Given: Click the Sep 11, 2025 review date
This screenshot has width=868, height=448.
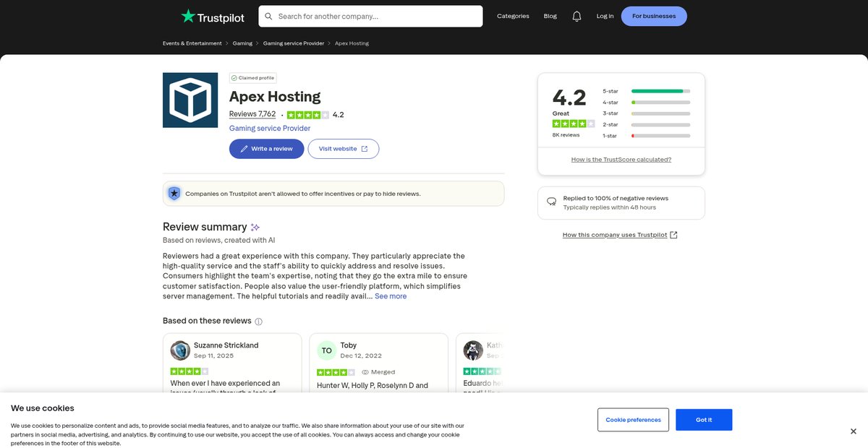Looking at the screenshot, I should (x=214, y=356).
